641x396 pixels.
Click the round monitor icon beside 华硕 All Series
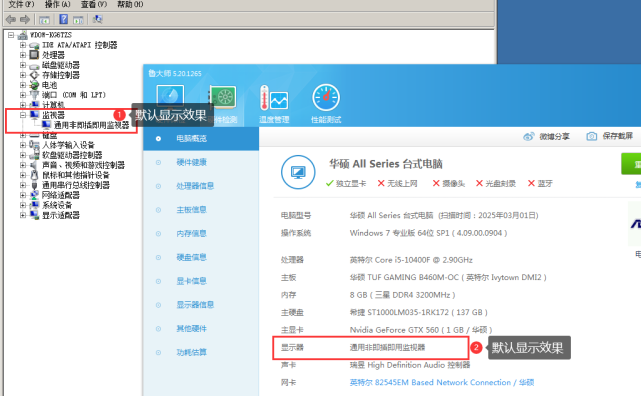tap(298, 172)
